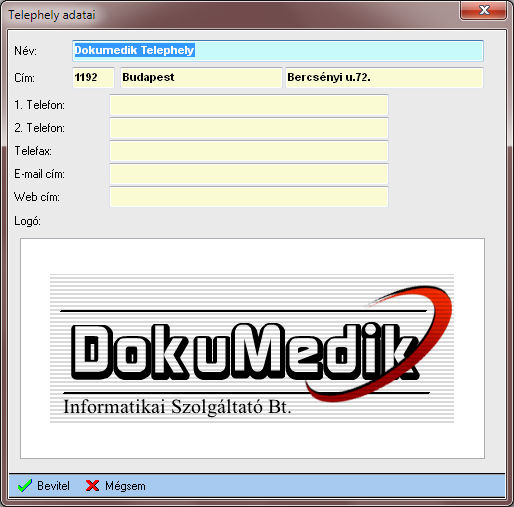Screen dimensions: 514x507
Task: Click the Név: label
Action: tap(25, 51)
